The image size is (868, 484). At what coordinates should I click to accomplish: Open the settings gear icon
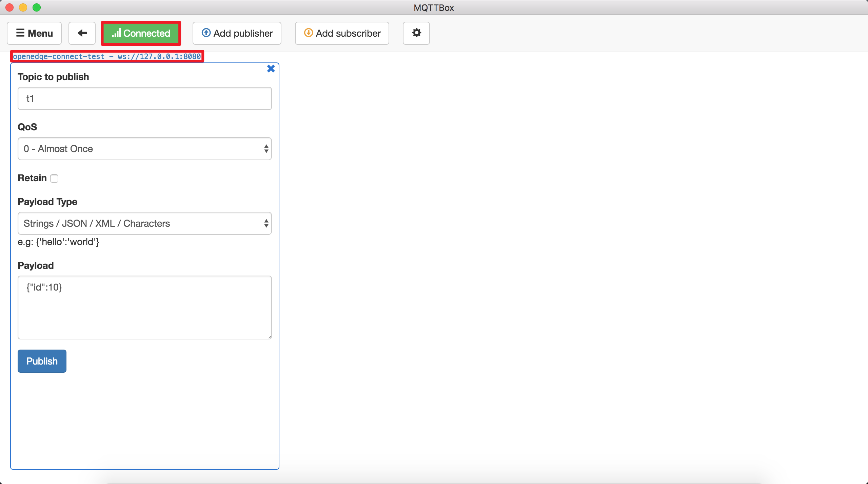417,33
